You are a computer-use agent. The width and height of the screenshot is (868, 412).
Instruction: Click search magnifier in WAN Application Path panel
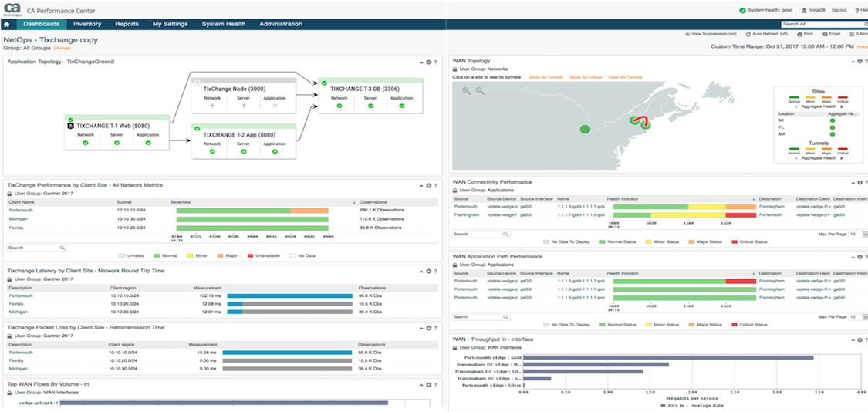[x=505, y=317]
